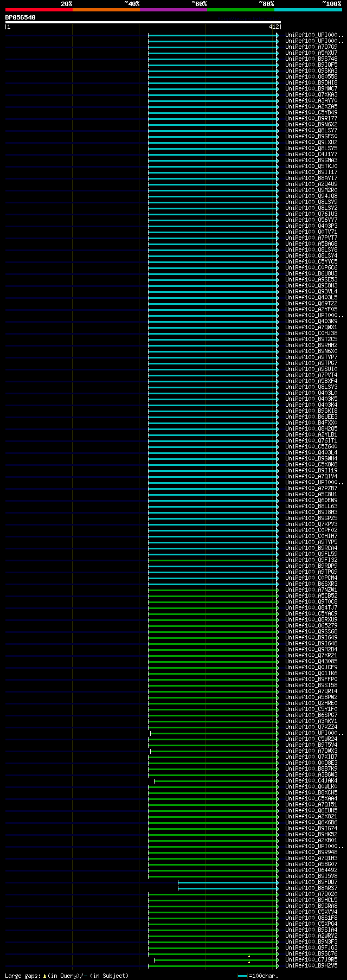Click the green ~80% identity legend swatch
The height and width of the screenshot is (980, 347).
tap(241, 10)
